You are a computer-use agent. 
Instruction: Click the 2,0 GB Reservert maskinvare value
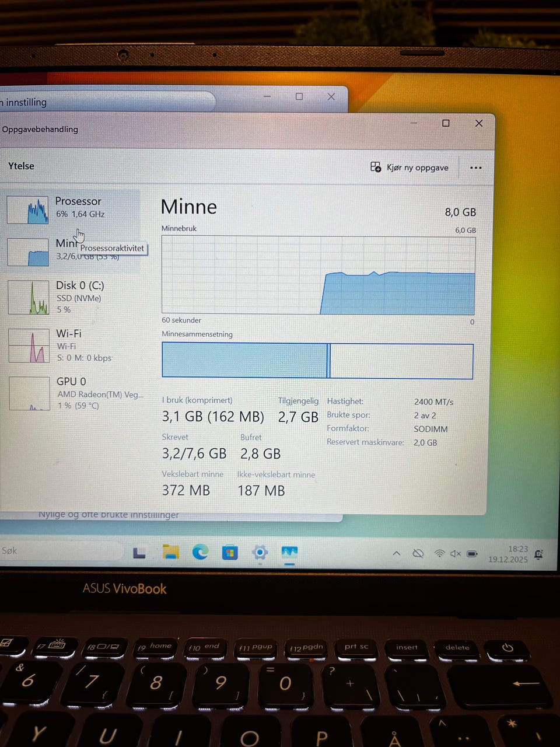tap(425, 442)
